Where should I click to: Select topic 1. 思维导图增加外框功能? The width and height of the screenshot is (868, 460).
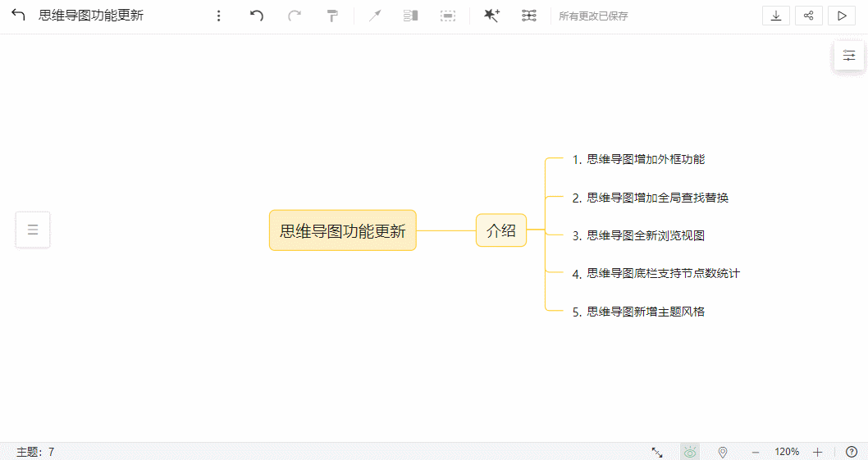pos(638,159)
